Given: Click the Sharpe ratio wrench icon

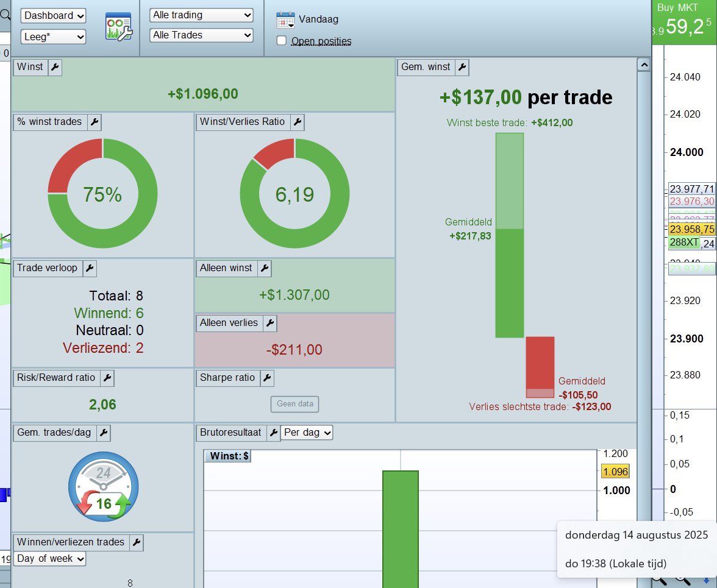Looking at the screenshot, I should [x=267, y=378].
